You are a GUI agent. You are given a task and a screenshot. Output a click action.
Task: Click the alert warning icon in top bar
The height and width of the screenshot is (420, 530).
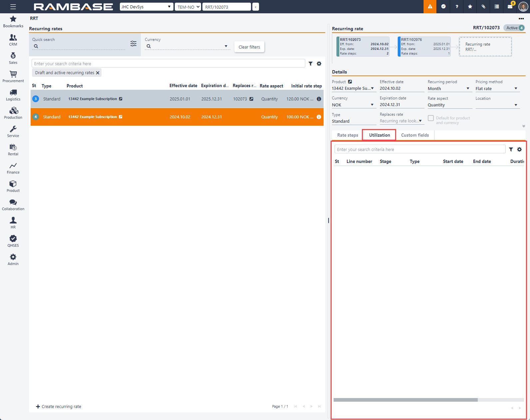tap(430, 7)
